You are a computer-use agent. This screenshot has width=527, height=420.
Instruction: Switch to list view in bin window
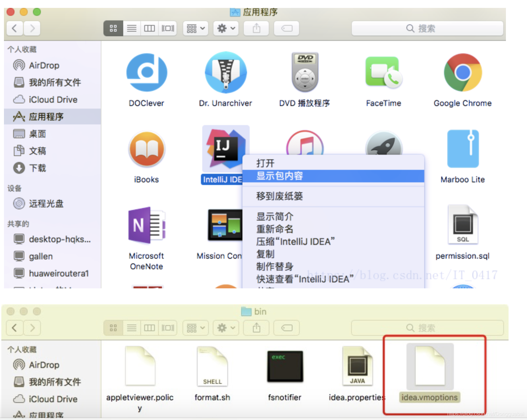point(132,328)
